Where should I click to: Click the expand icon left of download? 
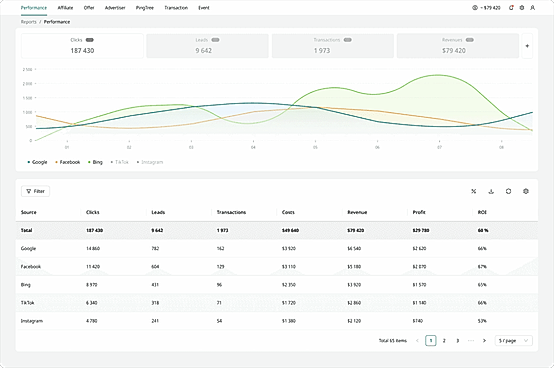tap(474, 191)
